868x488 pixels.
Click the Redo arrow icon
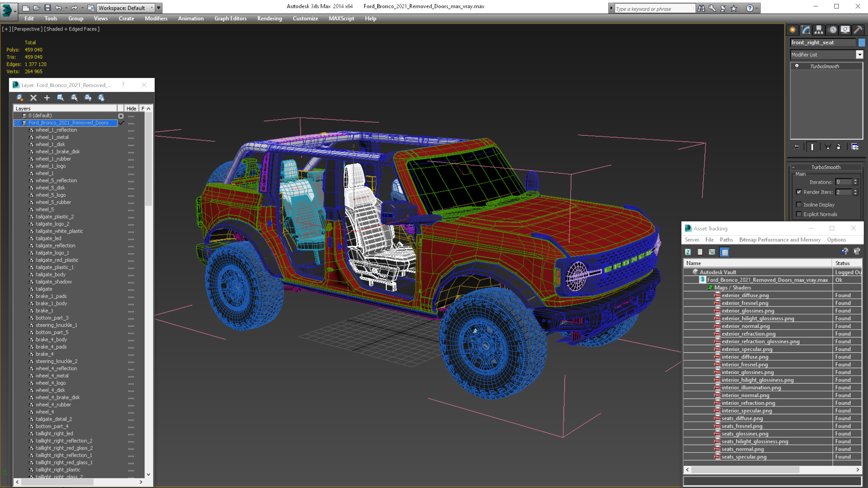(x=74, y=8)
